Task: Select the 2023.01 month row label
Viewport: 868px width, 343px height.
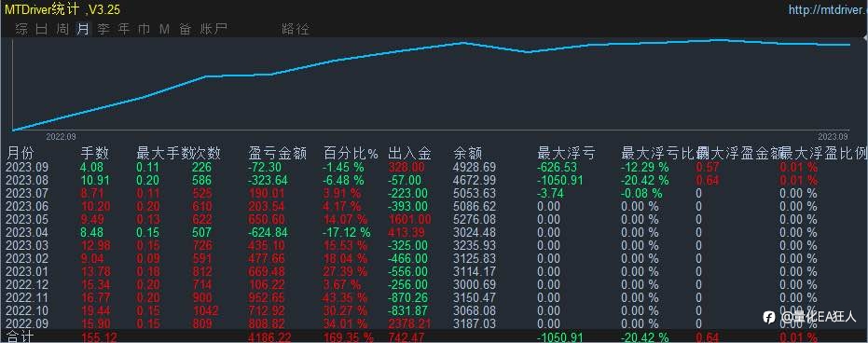Action: point(25,271)
